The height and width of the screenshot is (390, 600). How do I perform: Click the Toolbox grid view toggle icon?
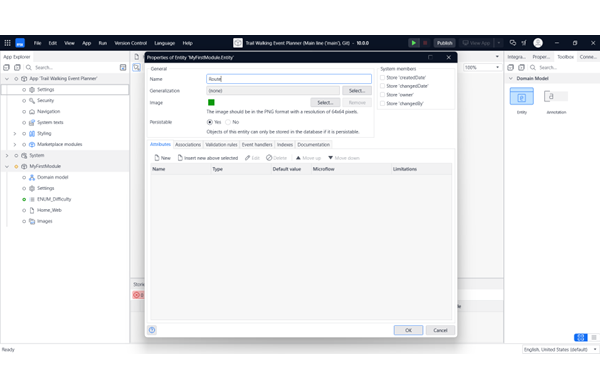coord(580,337)
